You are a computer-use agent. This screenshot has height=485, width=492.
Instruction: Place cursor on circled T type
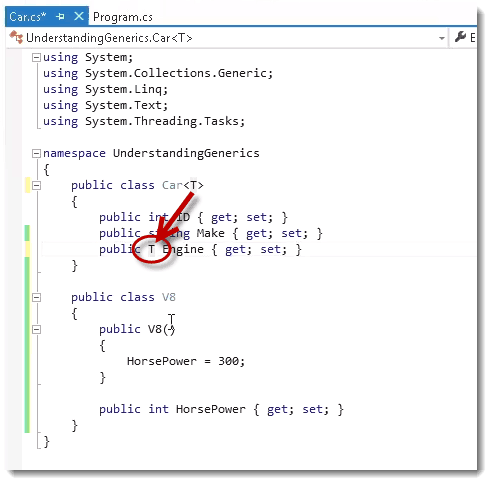[152, 249]
